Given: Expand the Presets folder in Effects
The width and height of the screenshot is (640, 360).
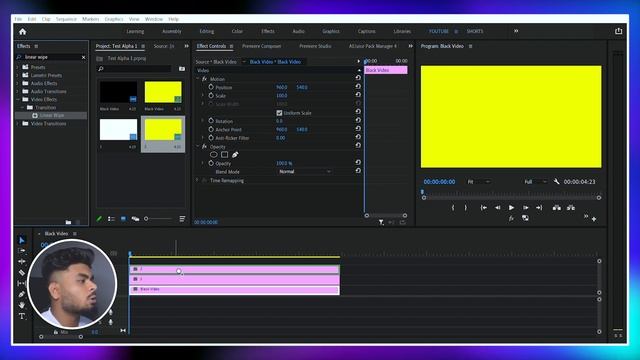Looking at the screenshot, I should point(18,67).
